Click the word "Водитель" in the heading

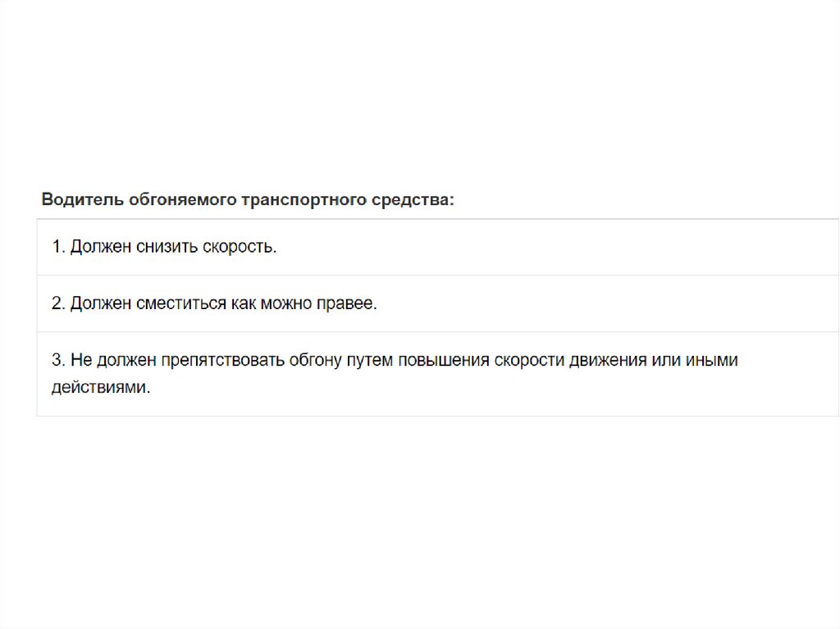point(82,199)
